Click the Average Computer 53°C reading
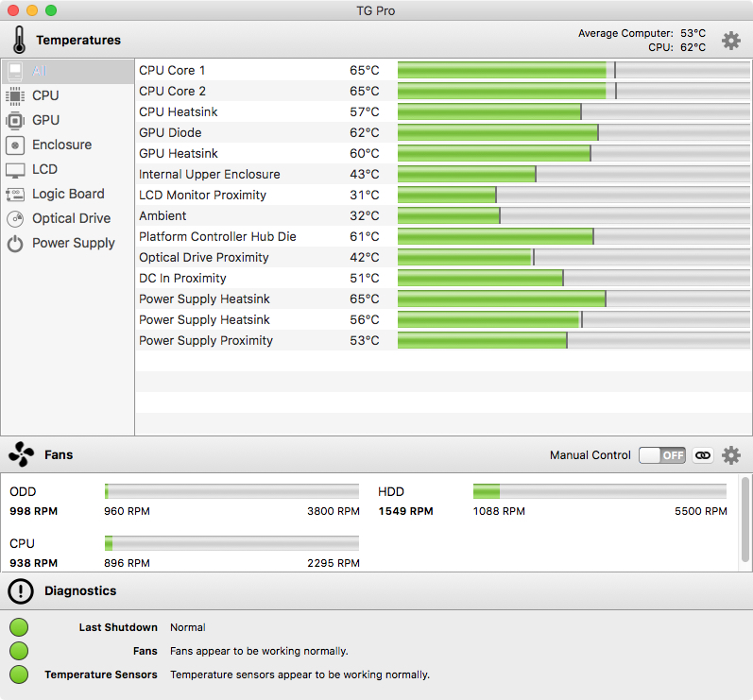Screen dimensions: 753x700 pos(693,33)
